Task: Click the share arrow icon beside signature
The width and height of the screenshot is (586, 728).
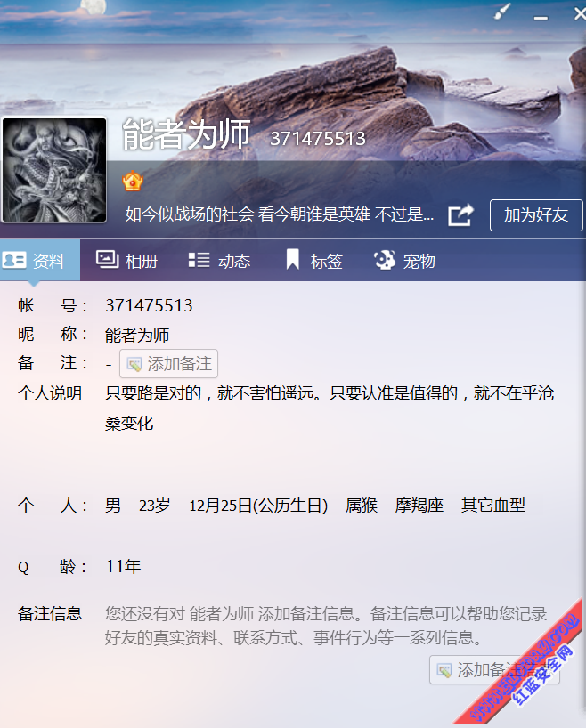Action: tap(460, 215)
